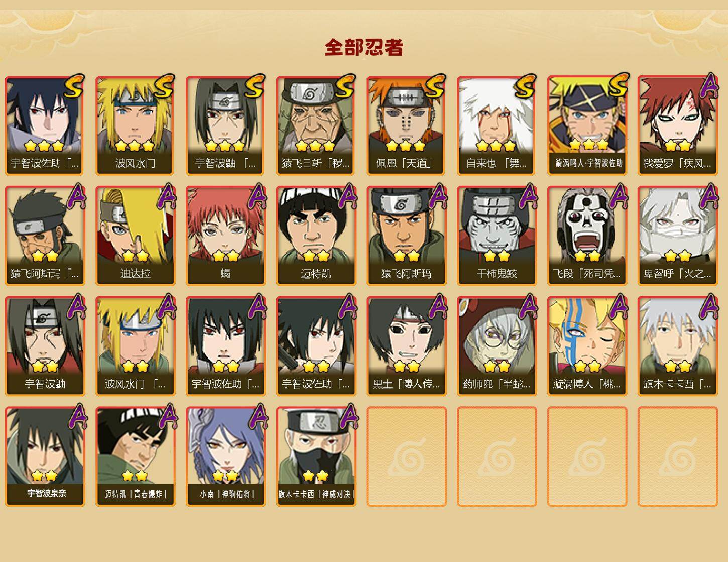Select the 小南「神驹佑将」 card
The image size is (728, 562).
click(225, 457)
